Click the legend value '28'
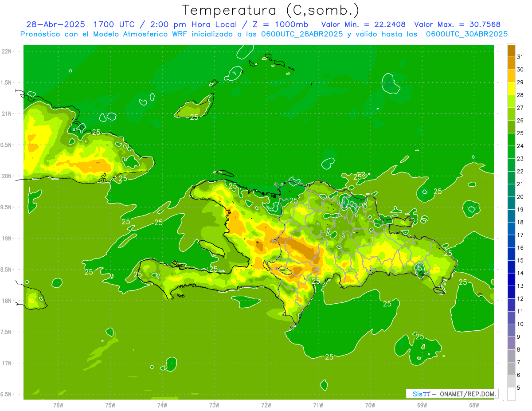Screen dimensions: 532x411 coord(520,95)
